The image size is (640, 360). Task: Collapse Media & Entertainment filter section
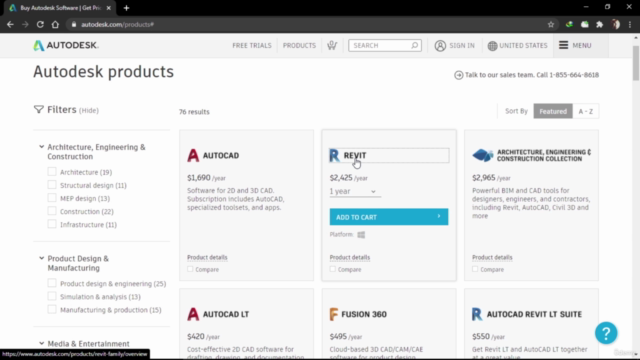click(x=42, y=343)
